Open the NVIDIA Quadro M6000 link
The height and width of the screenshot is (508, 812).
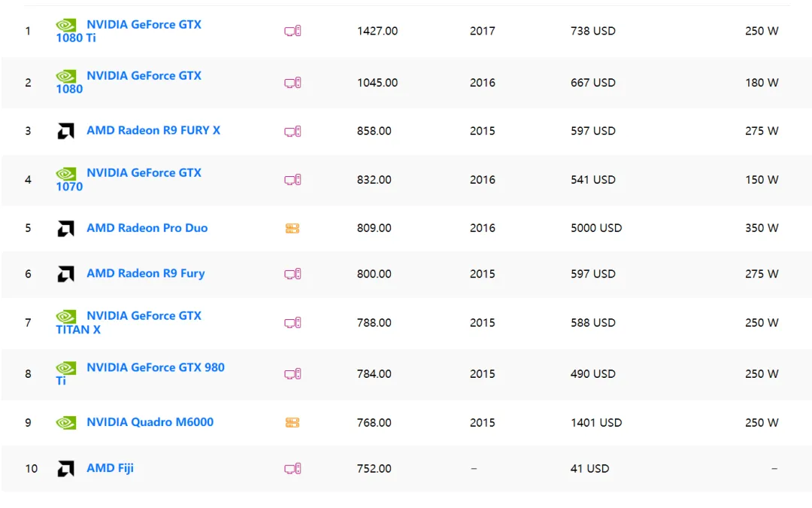point(150,422)
